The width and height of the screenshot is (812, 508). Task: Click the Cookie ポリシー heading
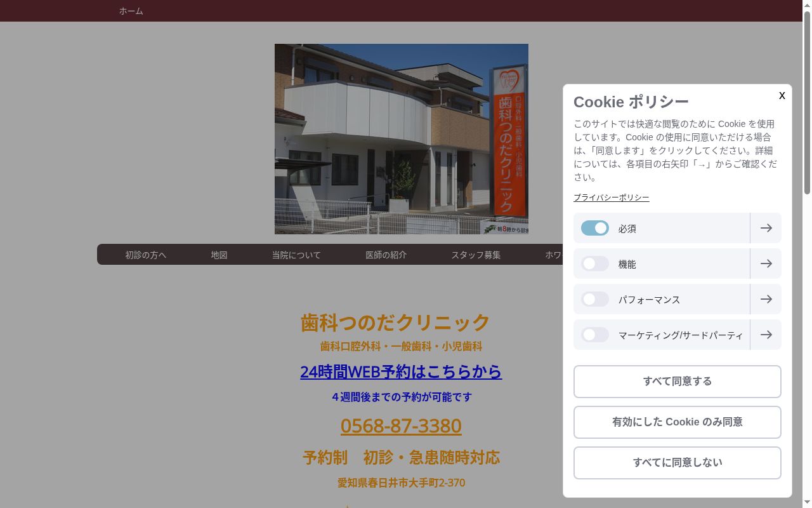tap(631, 102)
